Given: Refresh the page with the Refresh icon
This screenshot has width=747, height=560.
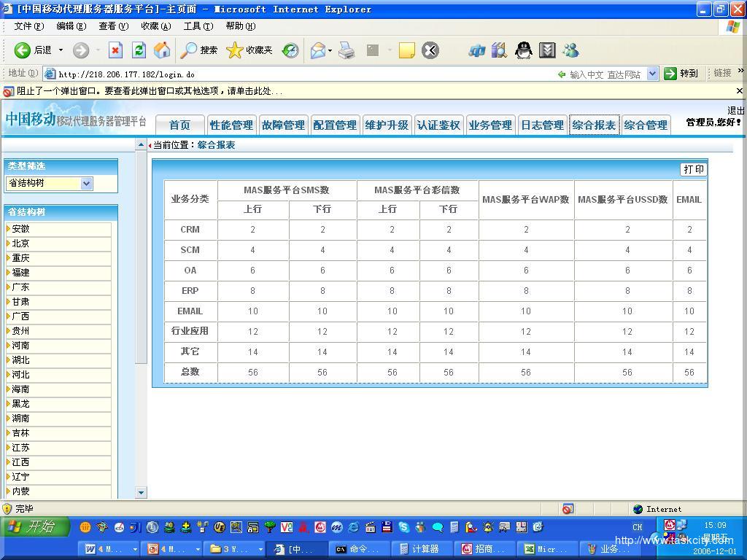Looking at the screenshot, I should (x=139, y=50).
